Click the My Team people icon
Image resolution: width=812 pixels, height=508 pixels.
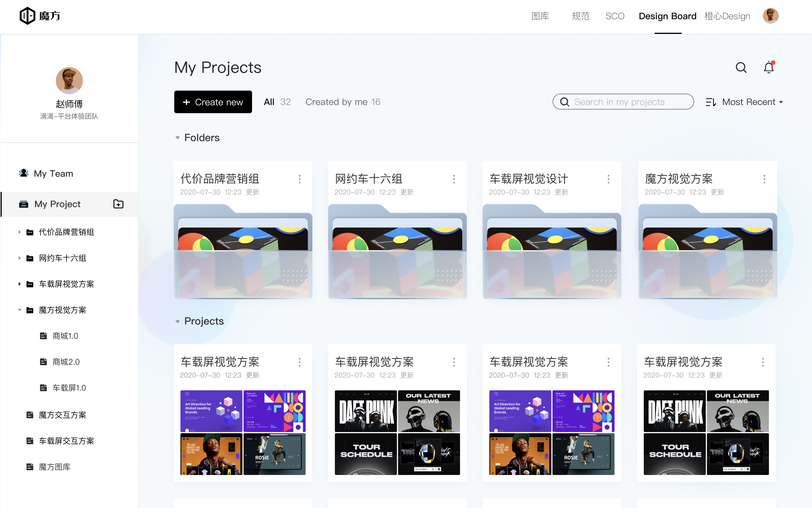(x=23, y=173)
